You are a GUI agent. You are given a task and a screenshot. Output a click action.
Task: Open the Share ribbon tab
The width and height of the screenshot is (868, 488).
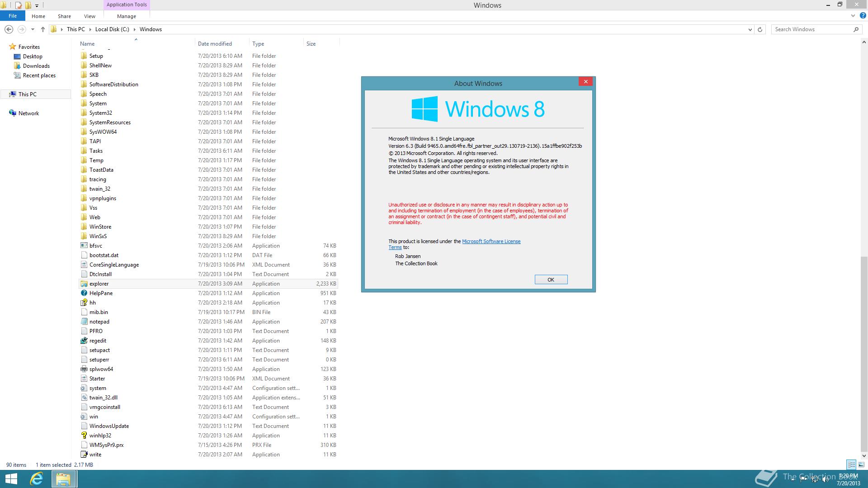[64, 16]
